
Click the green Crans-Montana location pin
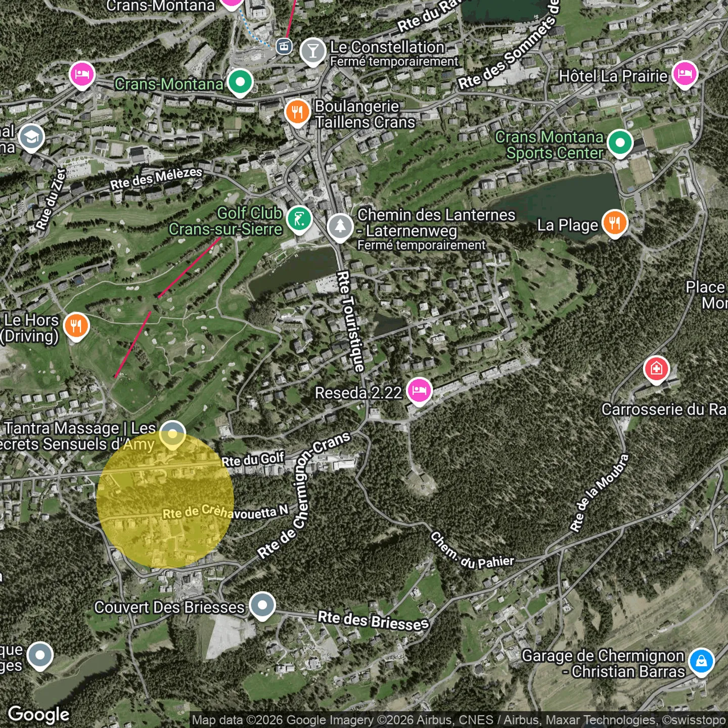click(x=240, y=83)
